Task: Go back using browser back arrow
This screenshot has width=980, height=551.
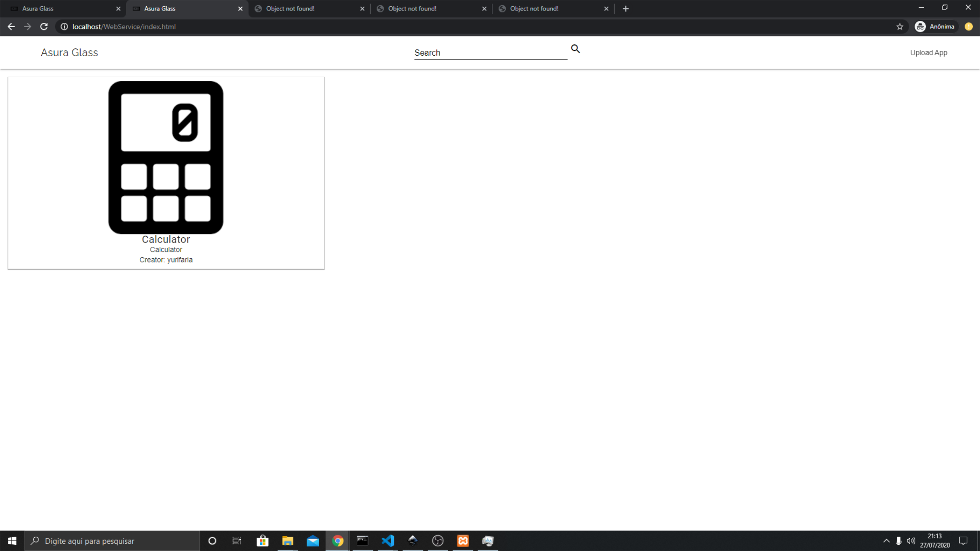Action: [11, 27]
